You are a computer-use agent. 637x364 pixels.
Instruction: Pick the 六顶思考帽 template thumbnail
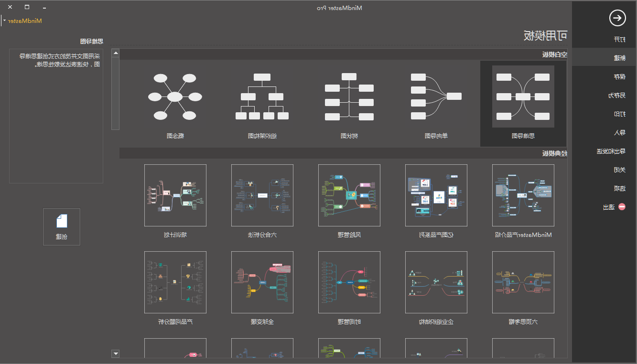tap(523, 282)
